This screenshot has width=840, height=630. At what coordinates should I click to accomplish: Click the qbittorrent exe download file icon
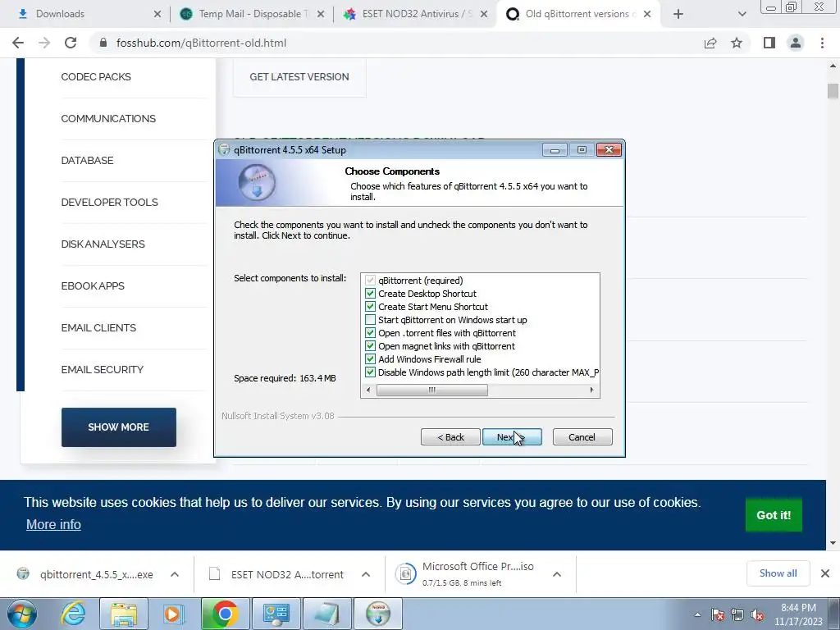23,573
